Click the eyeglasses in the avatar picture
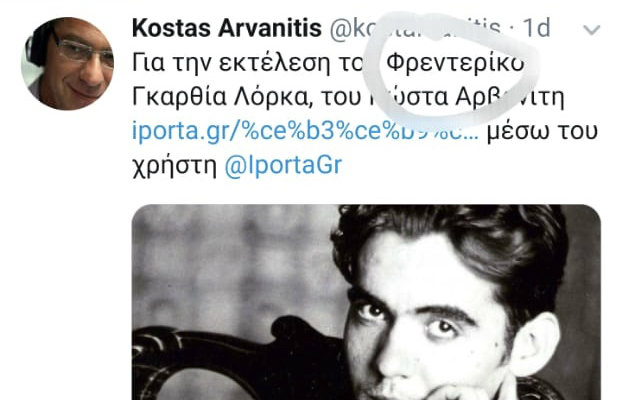 click(85, 51)
